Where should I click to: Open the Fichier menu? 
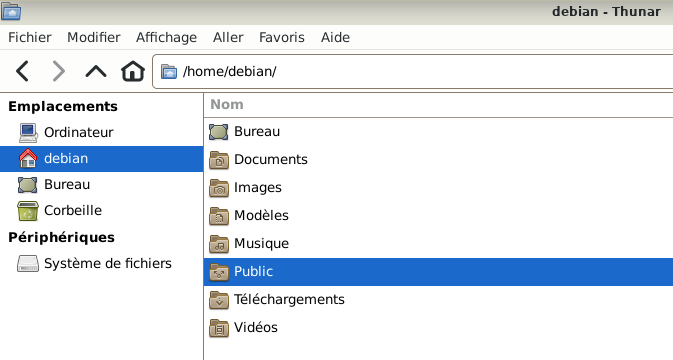[30, 37]
